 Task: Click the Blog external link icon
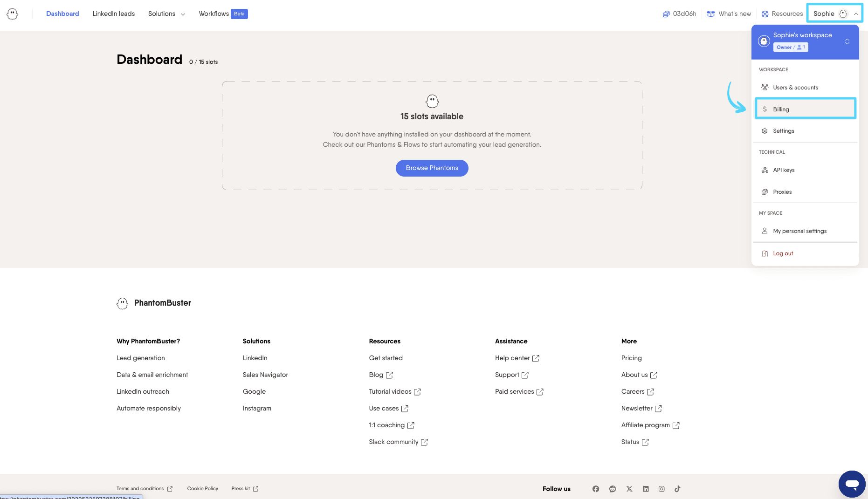click(389, 375)
